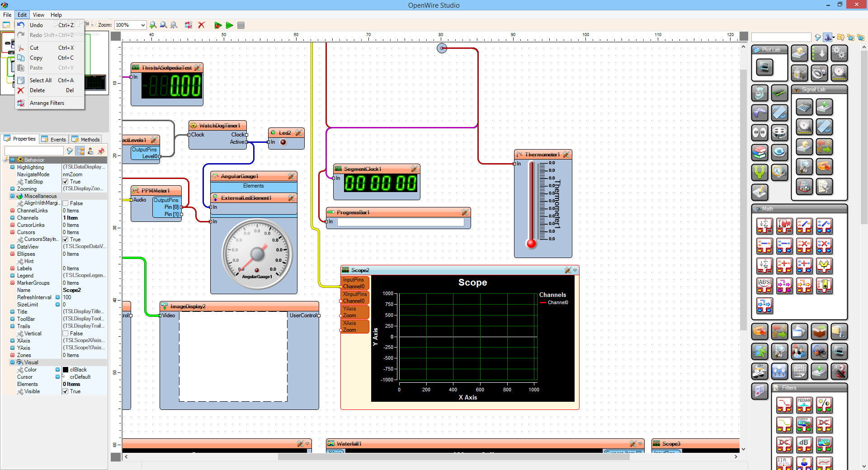Collapse the Behavior property group
868x470 pixels.
(x=13, y=160)
